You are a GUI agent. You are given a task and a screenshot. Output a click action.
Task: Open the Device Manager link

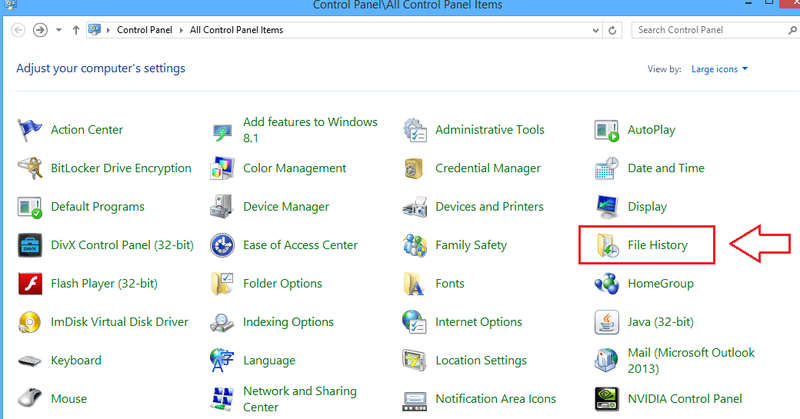pyautogui.click(x=286, y=207)
